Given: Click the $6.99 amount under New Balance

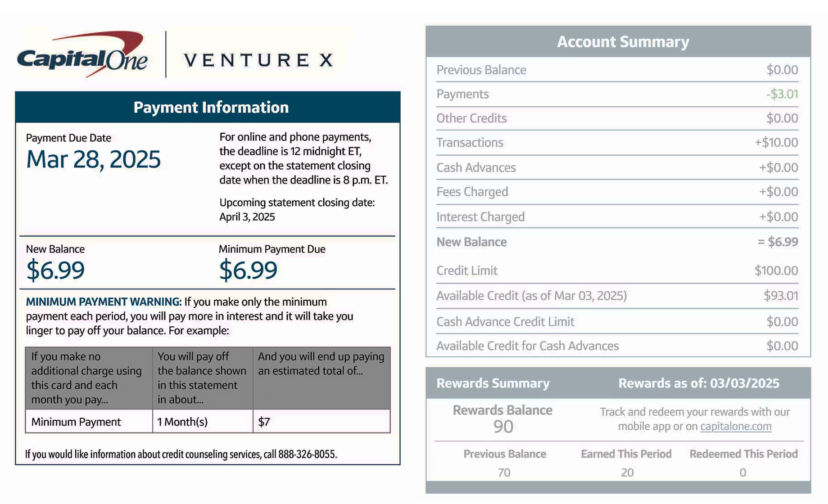Looking at the screenshot, I should [x=55, y=270].
